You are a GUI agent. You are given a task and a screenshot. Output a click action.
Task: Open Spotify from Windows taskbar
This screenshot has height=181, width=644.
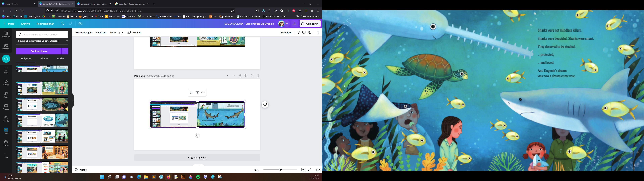(x=198, y=177)
